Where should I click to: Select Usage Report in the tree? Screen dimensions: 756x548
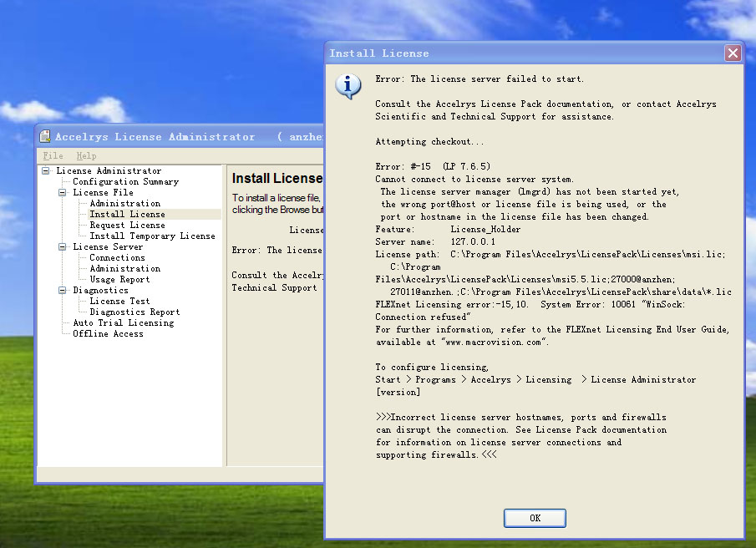[119, 279]
